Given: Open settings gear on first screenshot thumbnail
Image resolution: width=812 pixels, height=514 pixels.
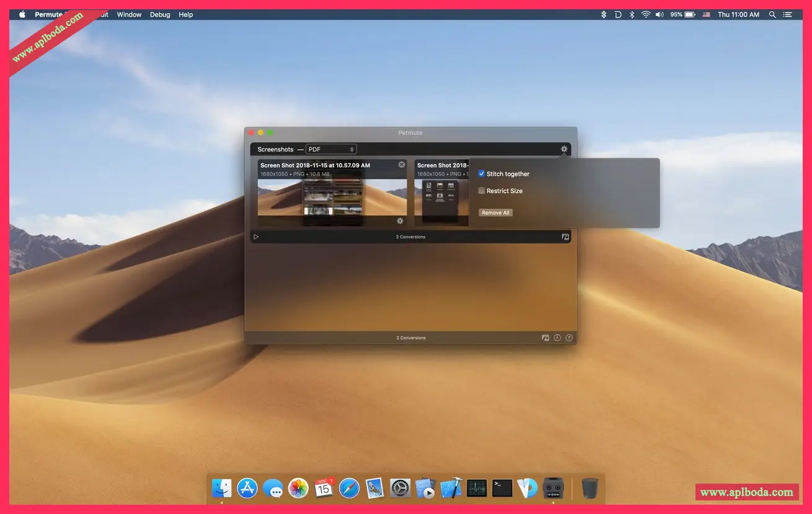Looking at the screenshot, I should tap(400, 221).
